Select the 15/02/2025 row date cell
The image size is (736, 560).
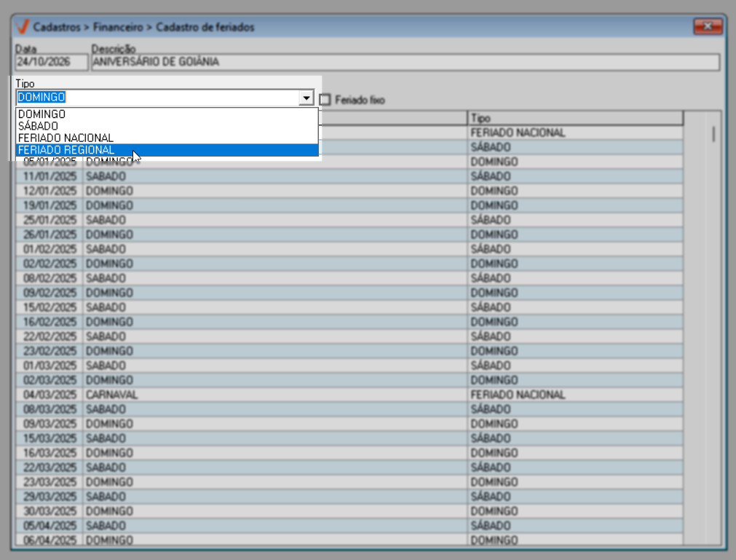pos(50,307)
